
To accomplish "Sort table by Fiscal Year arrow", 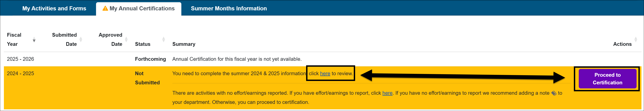I will click(34, 40).
